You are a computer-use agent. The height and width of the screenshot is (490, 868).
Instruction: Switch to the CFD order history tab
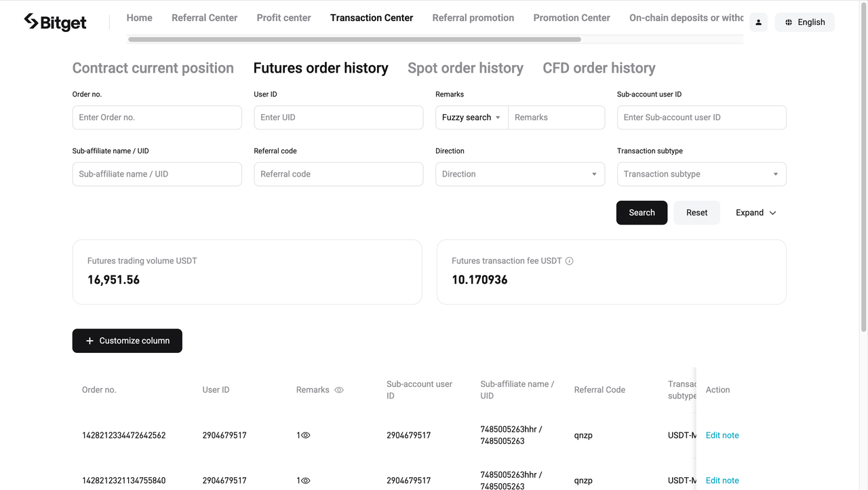click(599, 68)
